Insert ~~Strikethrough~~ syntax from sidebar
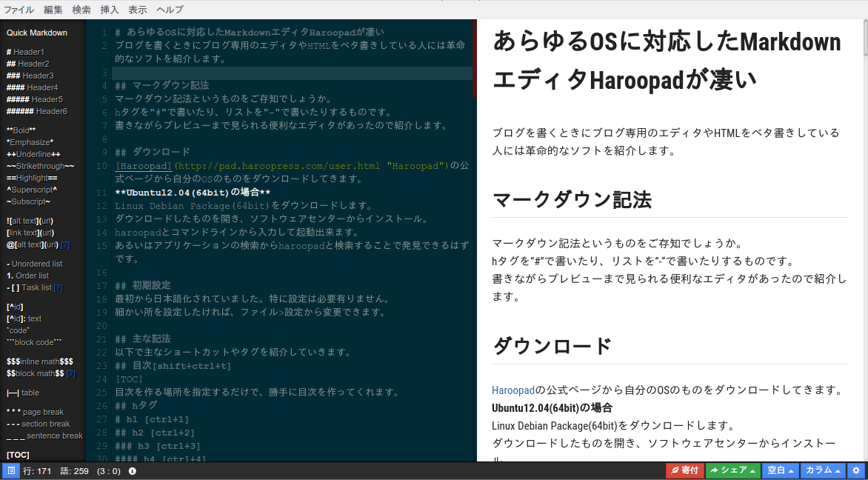This screenshot has height=480, width=868. click(41, 166)
